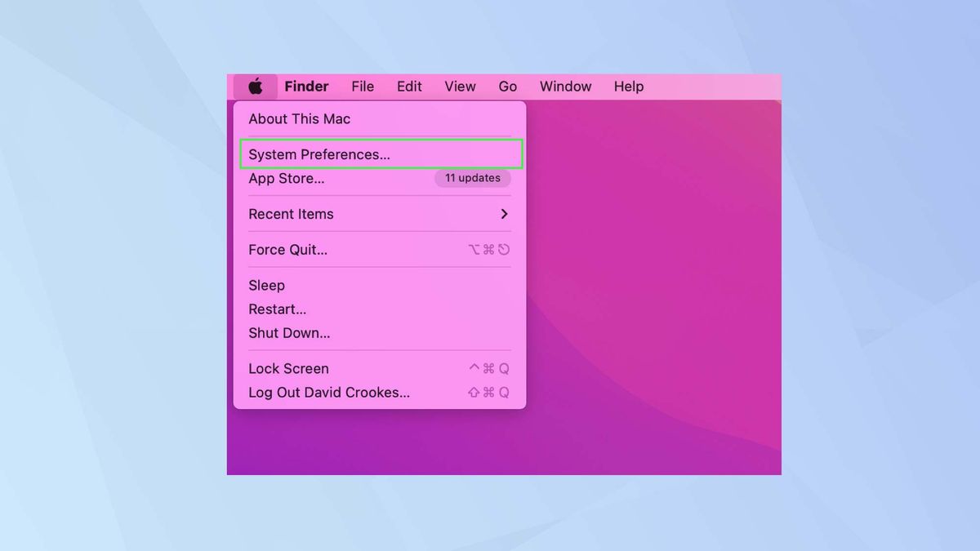980x551 pixels.
Task: Open the View menu
Action: coord(460,86)
